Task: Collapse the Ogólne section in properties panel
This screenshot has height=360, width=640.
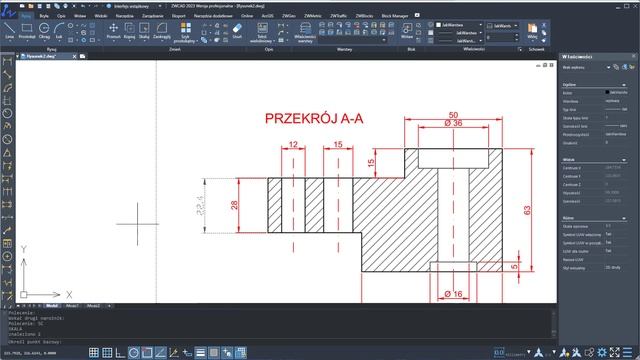Action: pyautogui.click(x=624, y=85)
